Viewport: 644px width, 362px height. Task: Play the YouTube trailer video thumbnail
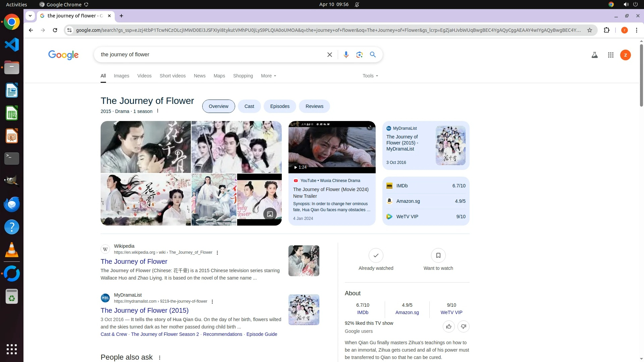coord(332,147)
